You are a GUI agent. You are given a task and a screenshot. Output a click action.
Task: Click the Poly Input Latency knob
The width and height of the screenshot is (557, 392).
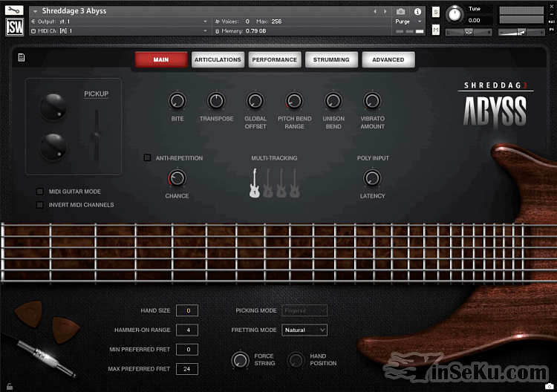(372, 178)
